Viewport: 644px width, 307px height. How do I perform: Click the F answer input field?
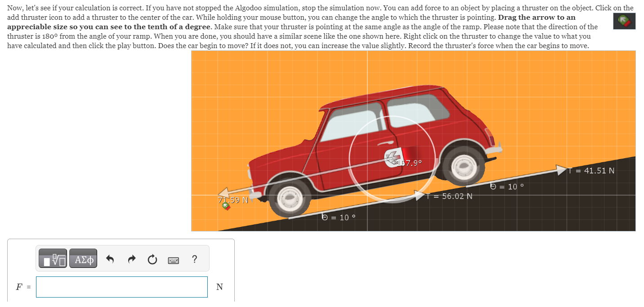[x=122, y=287]
